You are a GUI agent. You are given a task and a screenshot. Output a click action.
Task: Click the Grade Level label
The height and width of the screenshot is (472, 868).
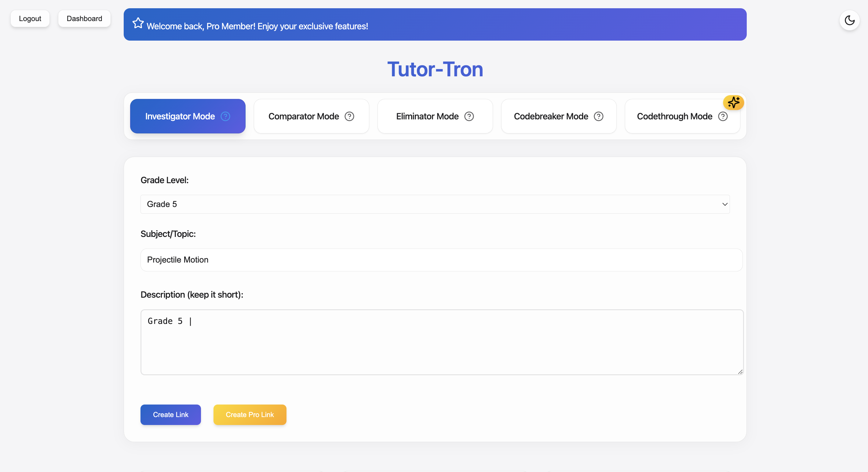pos(164,180)
